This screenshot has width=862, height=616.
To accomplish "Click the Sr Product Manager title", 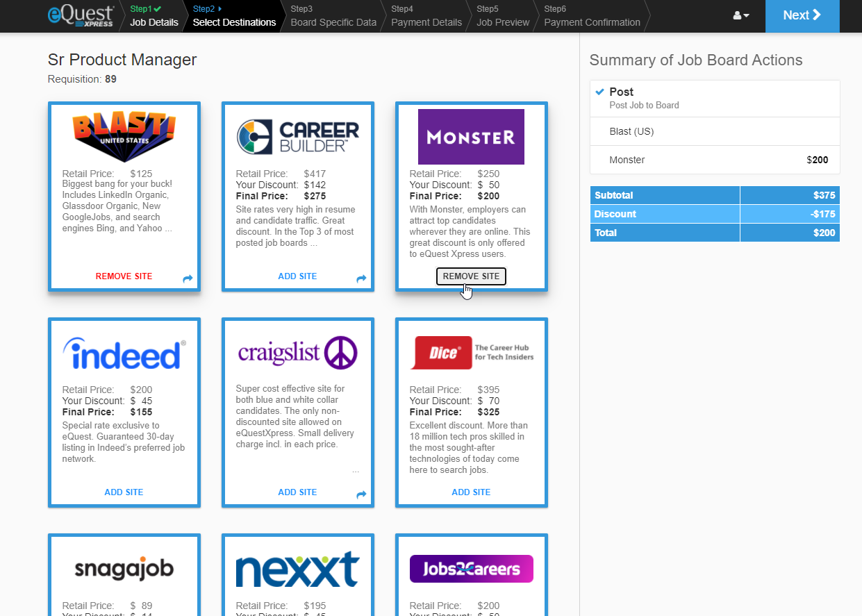I will [x=122, y=60].
